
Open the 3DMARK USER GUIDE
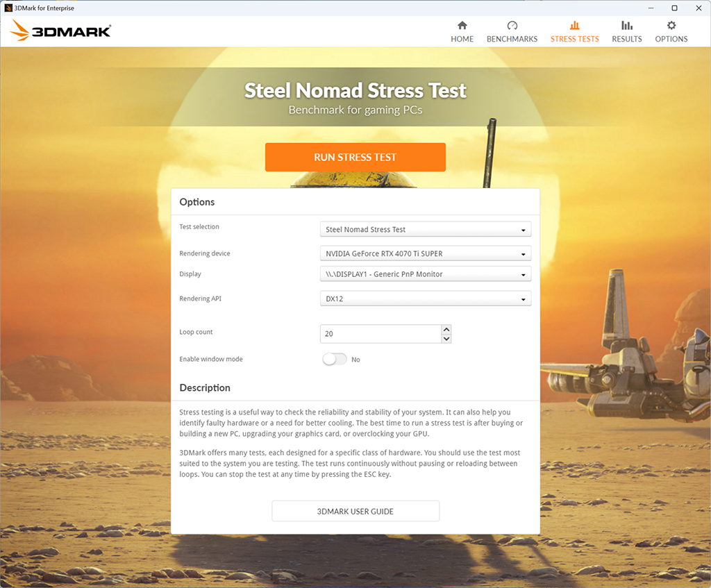pos(355,511)
